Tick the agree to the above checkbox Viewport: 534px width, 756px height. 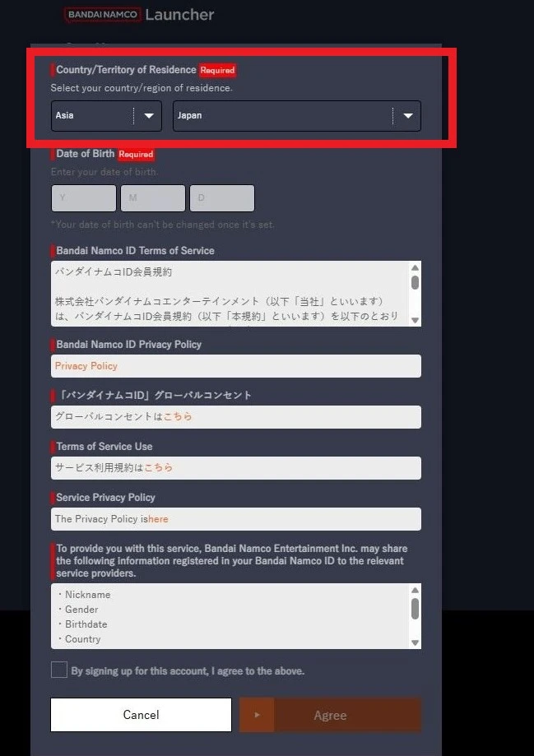pyautogui.click(x=59, y=670)
